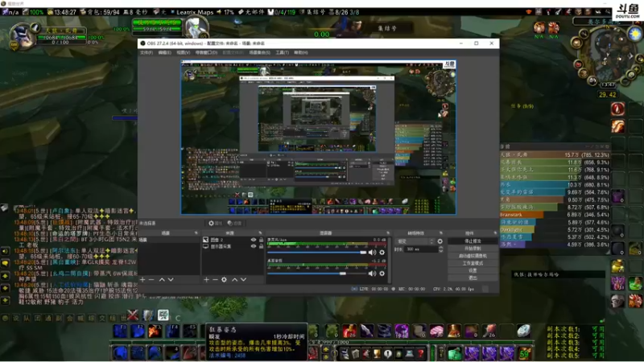Decrease transition duration with the down arrow

click(x=440, y=251)
